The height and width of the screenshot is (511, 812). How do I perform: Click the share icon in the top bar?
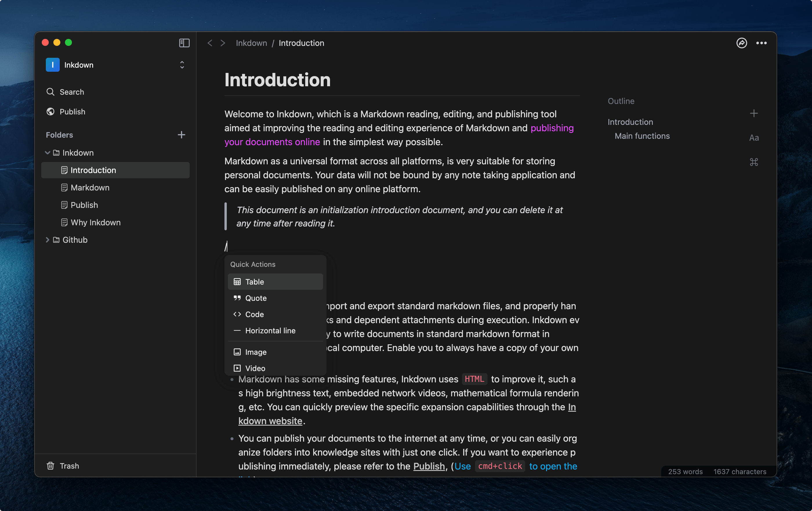pyautogui.click(x=742, y=43)
